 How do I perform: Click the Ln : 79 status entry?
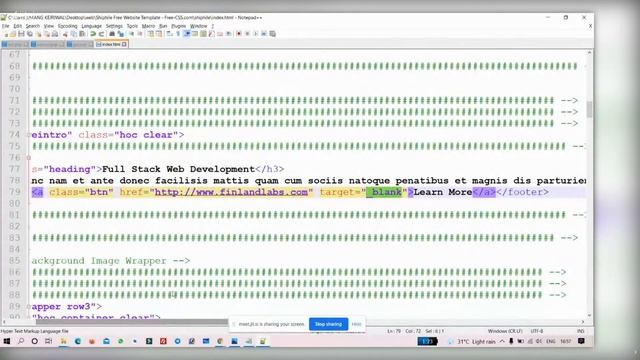pos(394,331)
